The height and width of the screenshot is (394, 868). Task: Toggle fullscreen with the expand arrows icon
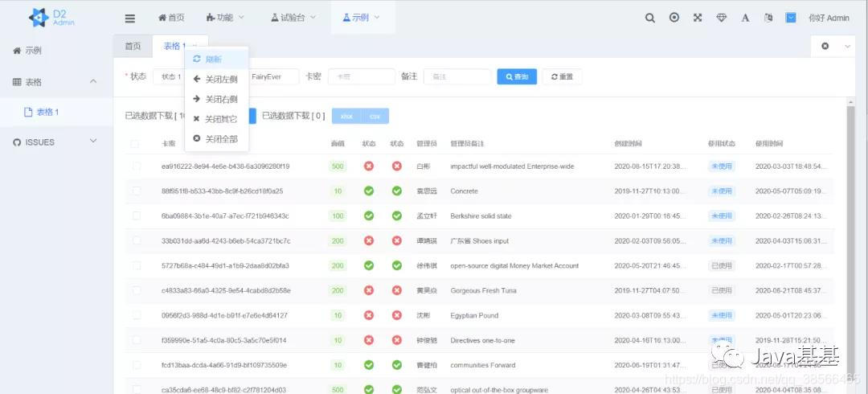(x=698, y=18)
